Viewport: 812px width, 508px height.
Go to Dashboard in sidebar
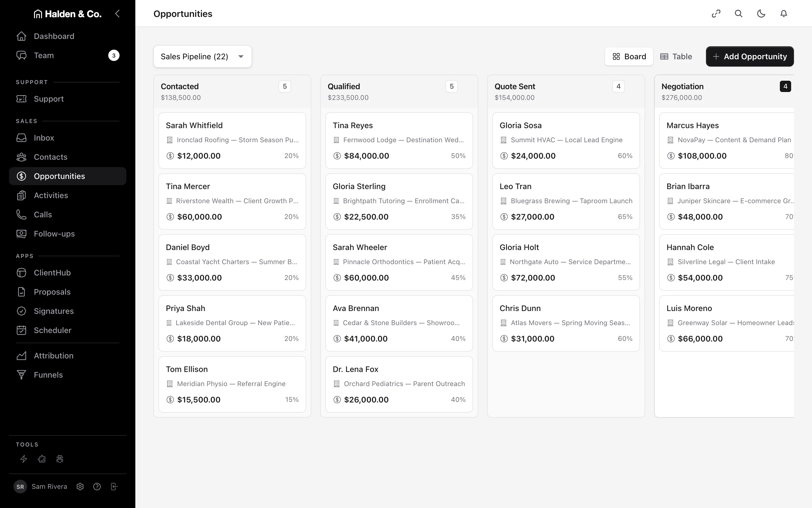pyautogui.click(x=67, y=36)
